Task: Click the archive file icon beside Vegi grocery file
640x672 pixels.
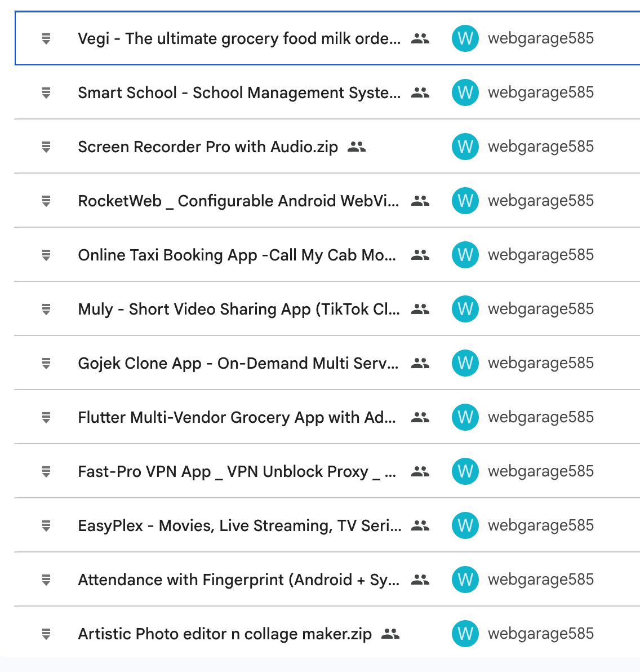Action: pos(46,38)
